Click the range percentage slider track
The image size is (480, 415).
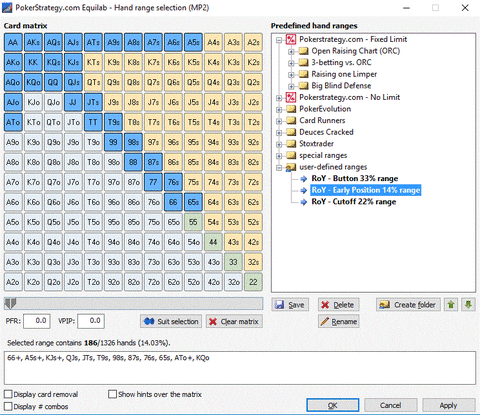click(133, 304)
